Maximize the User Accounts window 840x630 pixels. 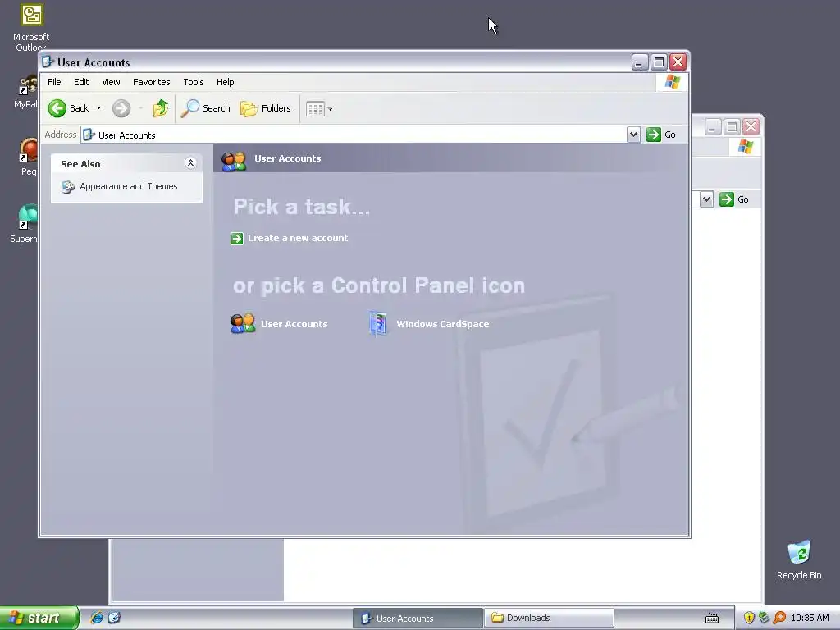(659, 62)
